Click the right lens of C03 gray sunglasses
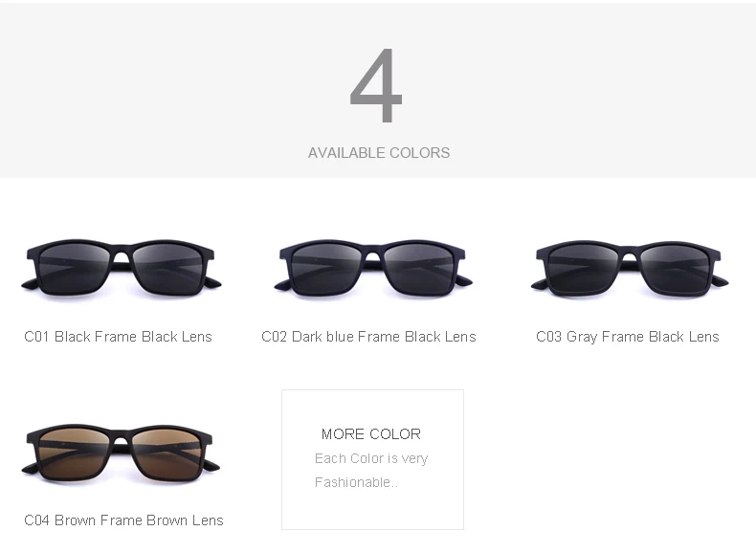Image resolution: width=756 pixels, height=553 pixels. click(x=676, y=269)
